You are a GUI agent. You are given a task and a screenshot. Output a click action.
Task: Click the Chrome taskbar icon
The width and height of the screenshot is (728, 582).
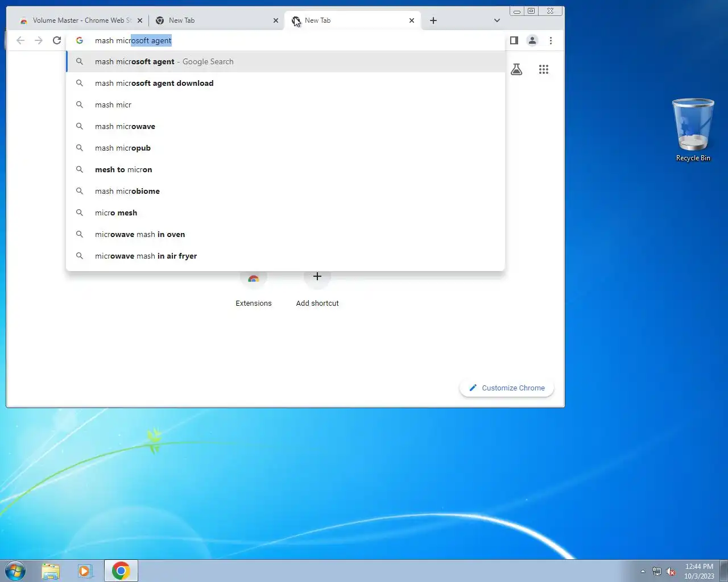click(x=121, y=571)
